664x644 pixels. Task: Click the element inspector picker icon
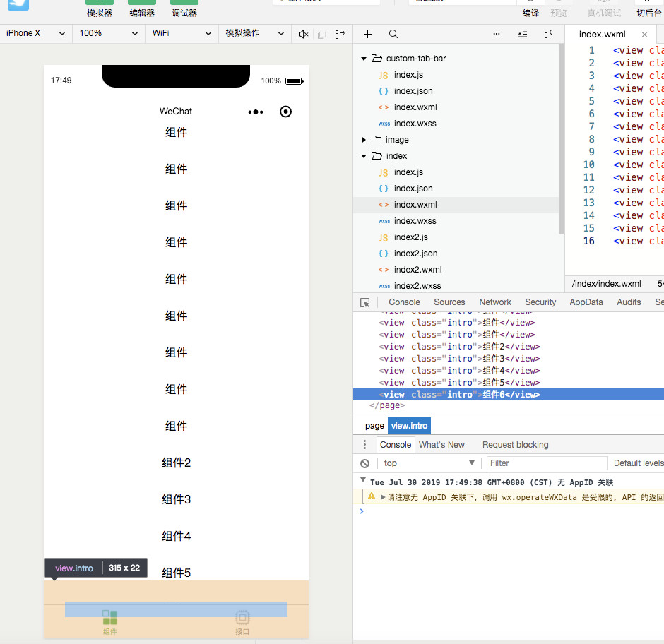365,302
